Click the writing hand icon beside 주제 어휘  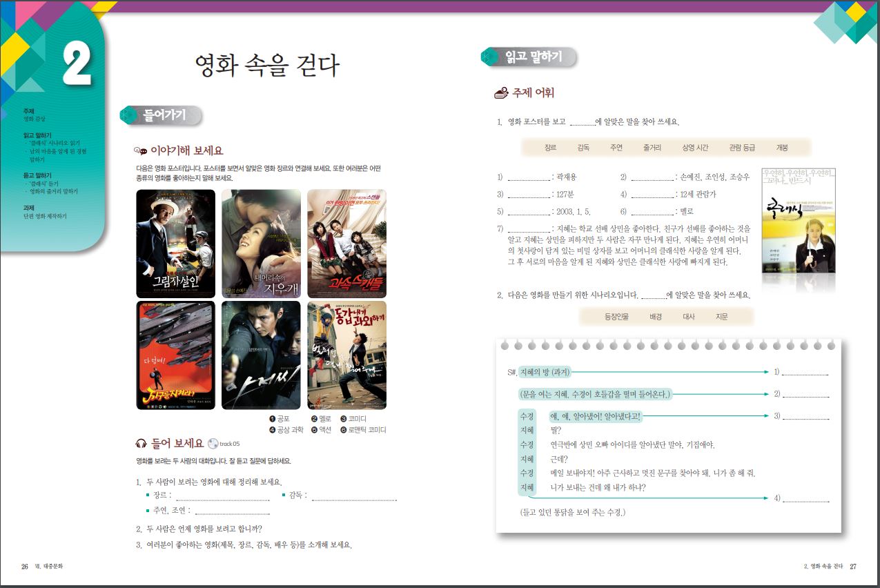501,92
